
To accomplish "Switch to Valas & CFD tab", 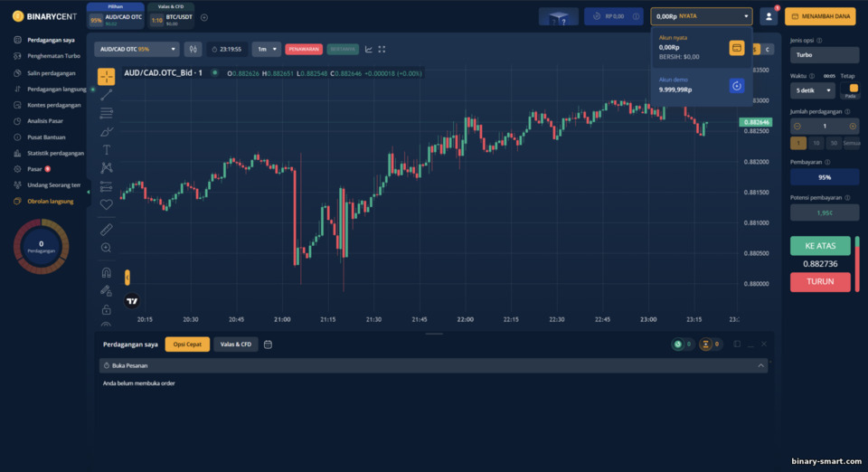I will tap(236, 345).
